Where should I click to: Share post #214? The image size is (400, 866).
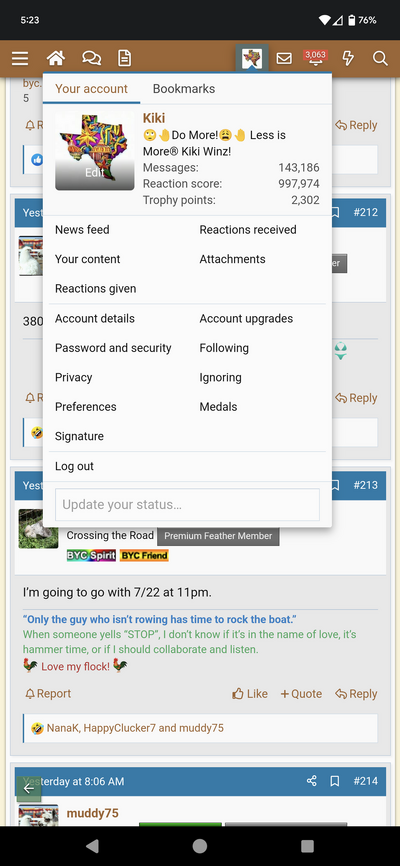(312, 780)
